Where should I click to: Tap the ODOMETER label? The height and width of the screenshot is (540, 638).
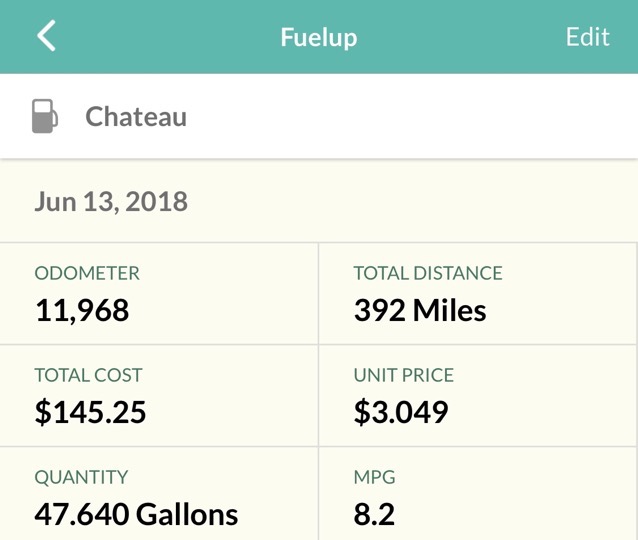click(87, 273)
